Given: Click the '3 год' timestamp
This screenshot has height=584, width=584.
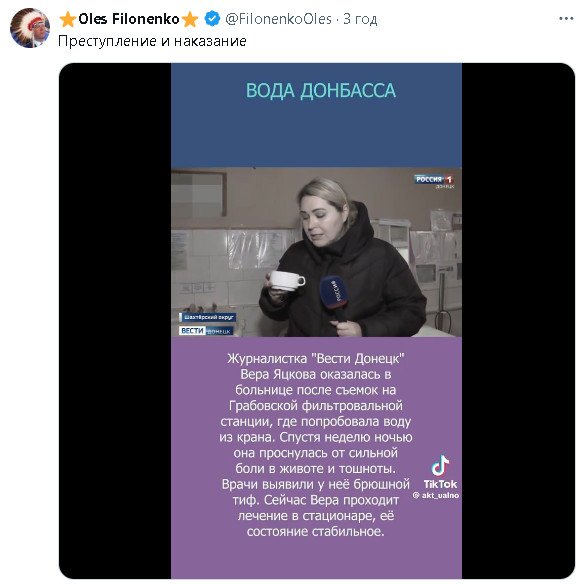Looking at the screenshot, I should pyautogui.click(x=360, y=19).
